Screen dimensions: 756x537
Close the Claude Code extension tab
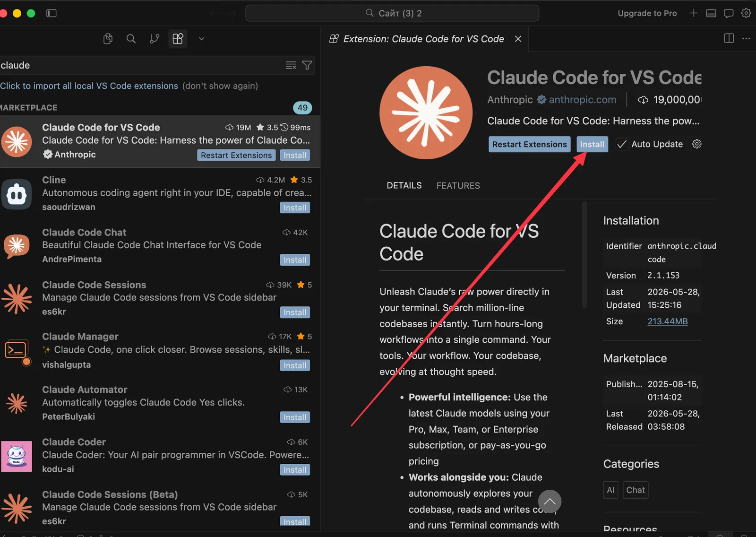coord(518,39)
